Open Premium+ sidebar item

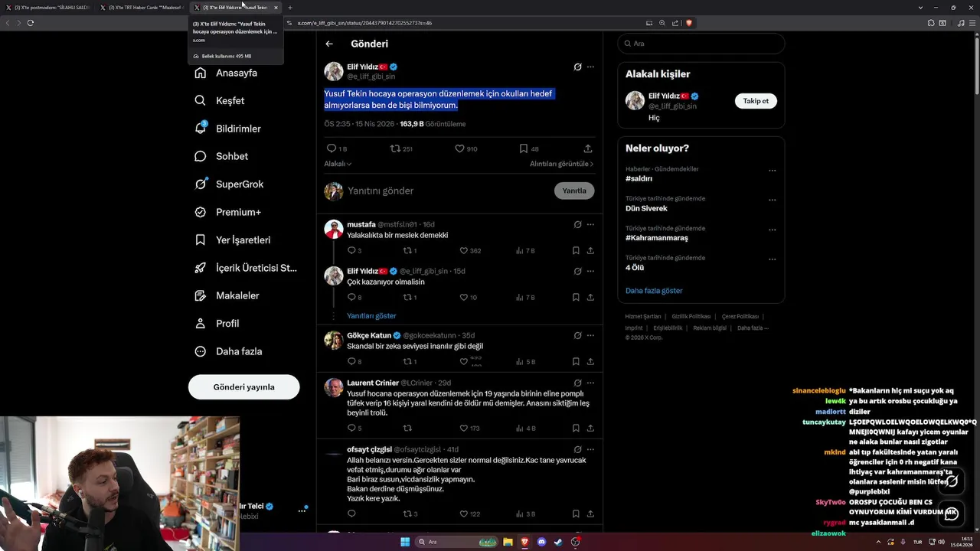[x=228, y=212]
